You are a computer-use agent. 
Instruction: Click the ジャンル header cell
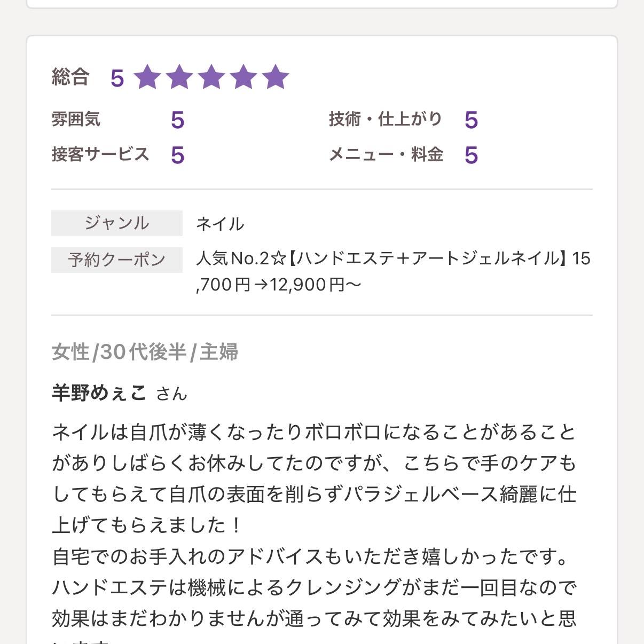[117, 223]
